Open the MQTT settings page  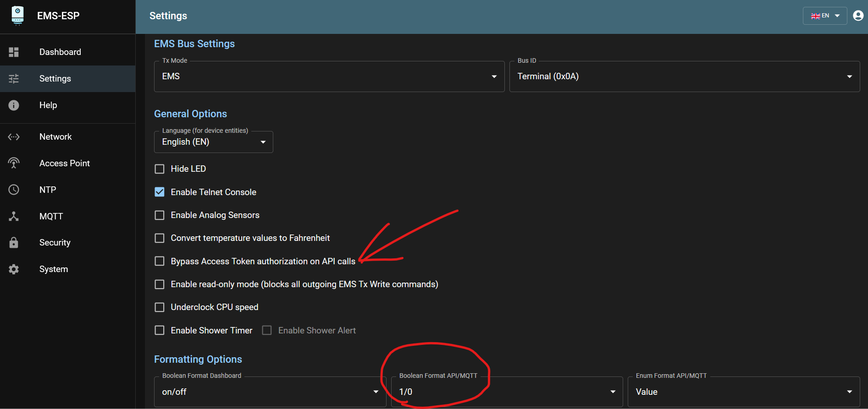click(x=67, y=216)
